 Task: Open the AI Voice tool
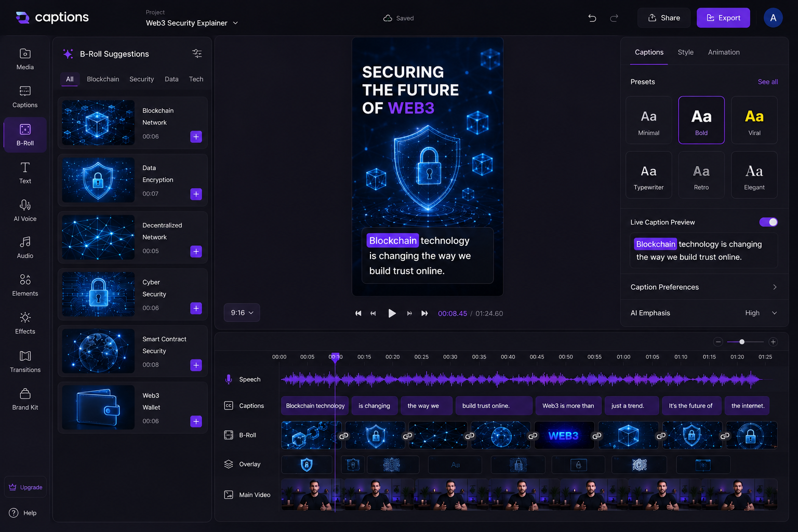(x=25, y=211)
